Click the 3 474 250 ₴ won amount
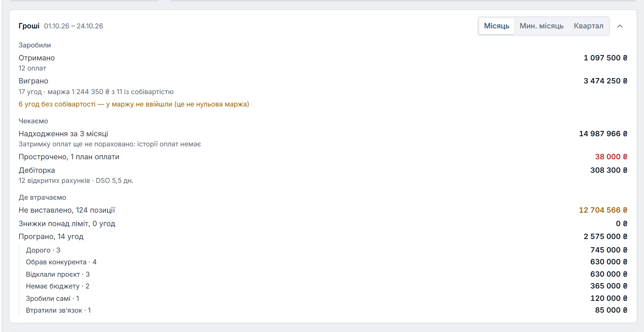 (606, 81)
